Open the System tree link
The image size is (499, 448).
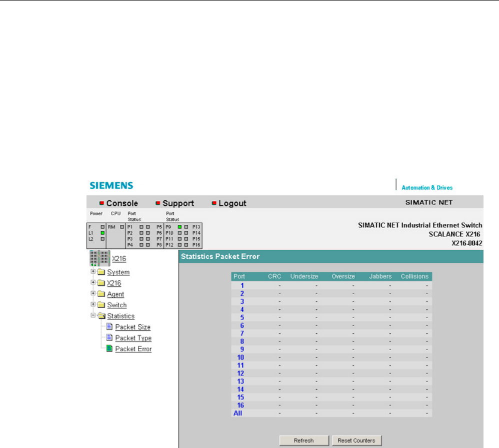click(x=118, y=272)
